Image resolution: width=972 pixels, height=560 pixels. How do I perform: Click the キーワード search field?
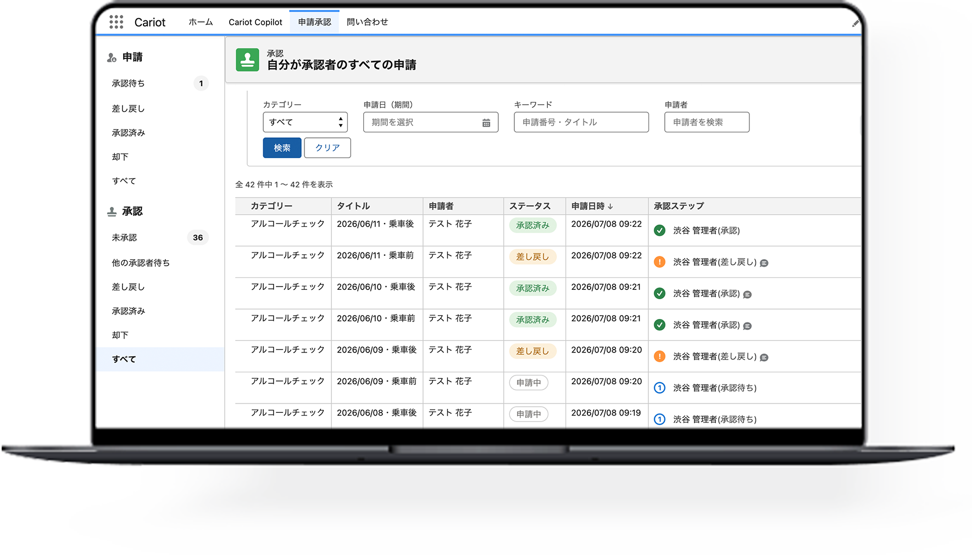click(581, 122)
